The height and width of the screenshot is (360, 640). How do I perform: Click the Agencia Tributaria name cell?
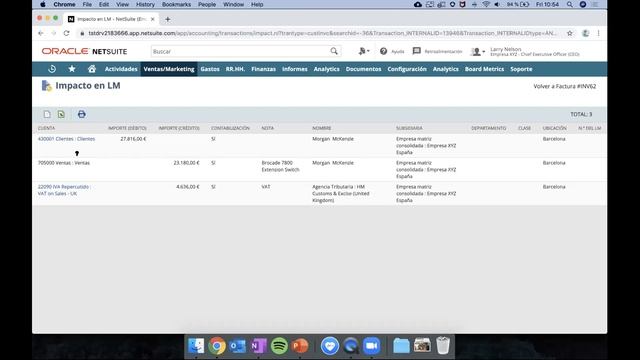[340, 193]
